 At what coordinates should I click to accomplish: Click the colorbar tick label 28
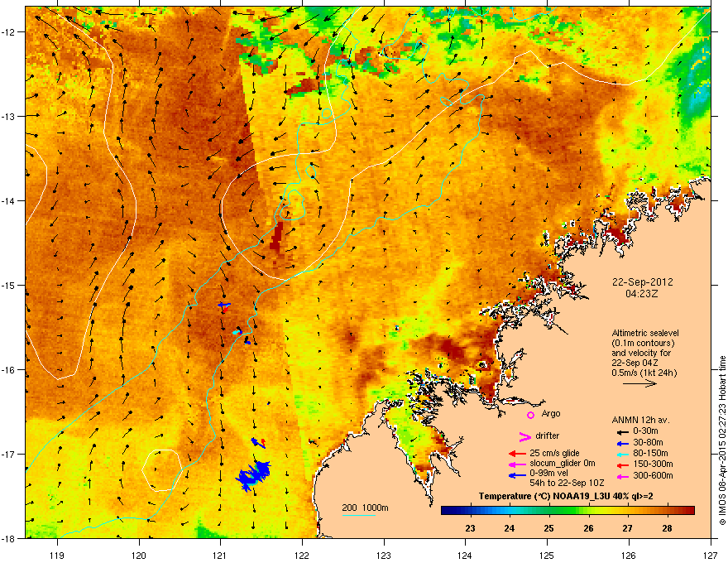click(x=667, y=528)
